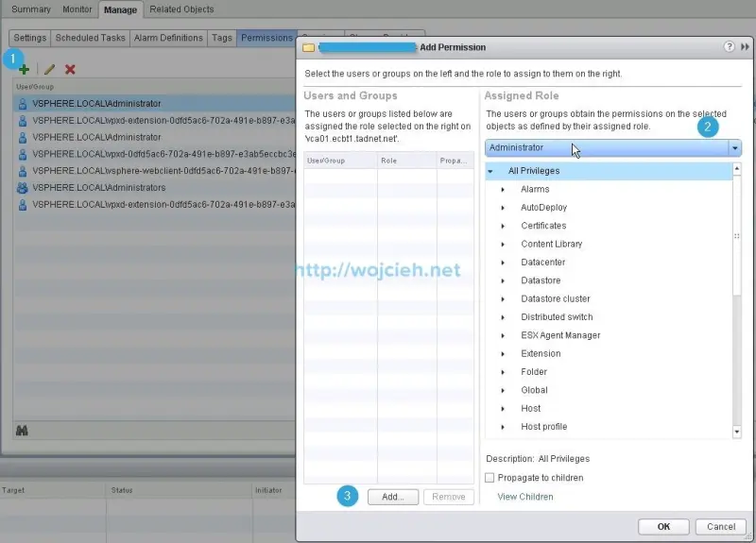Switch to the Summary tab

(31, 9)
